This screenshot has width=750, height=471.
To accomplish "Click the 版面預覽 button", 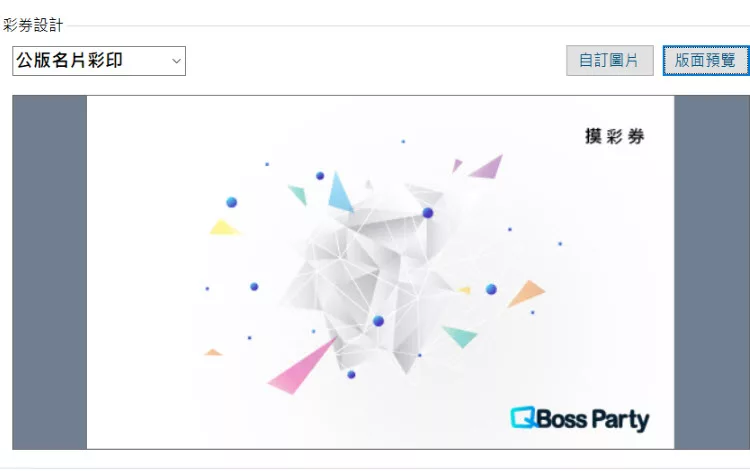I will point(706,60).
